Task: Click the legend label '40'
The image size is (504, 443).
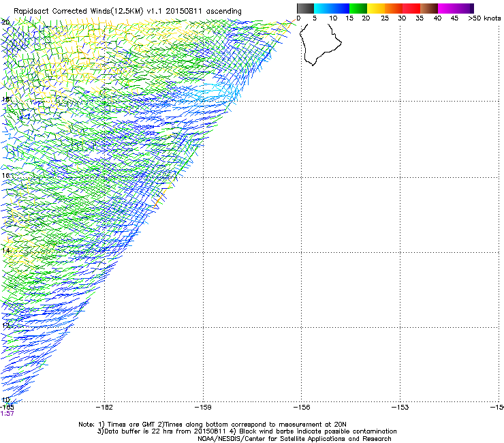Action: [437, 18]
